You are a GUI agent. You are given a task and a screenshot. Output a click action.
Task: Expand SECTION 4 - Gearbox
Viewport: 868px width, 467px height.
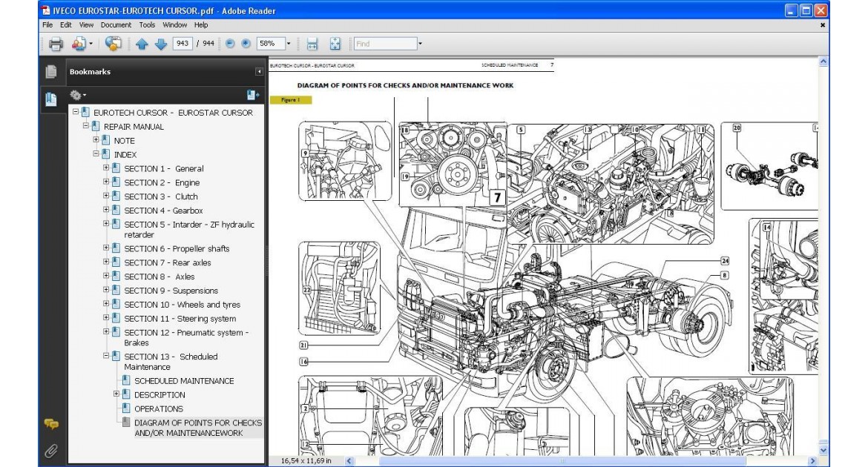(x=106, y=210)
